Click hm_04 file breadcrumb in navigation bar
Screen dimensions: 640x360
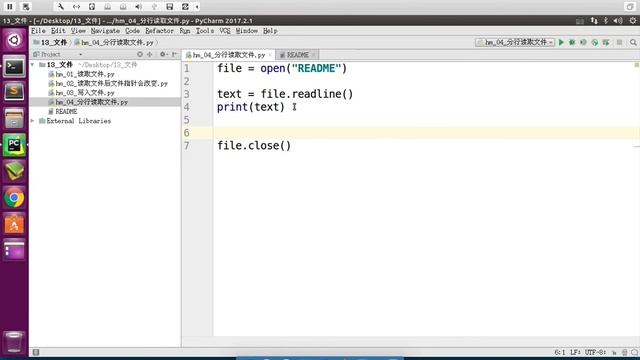114,42
